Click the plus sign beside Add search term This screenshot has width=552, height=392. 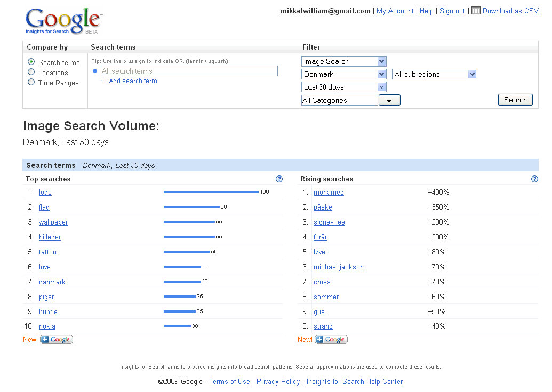coord(103,81)
